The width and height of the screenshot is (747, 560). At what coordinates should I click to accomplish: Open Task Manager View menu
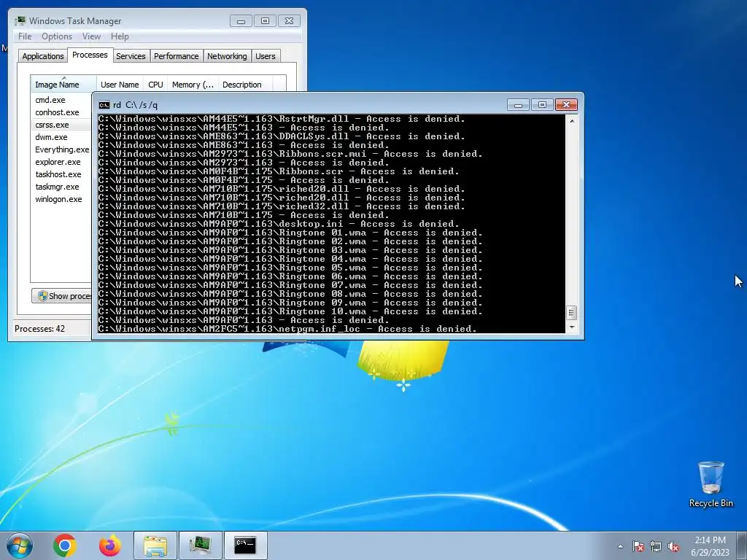pos(91,36)
